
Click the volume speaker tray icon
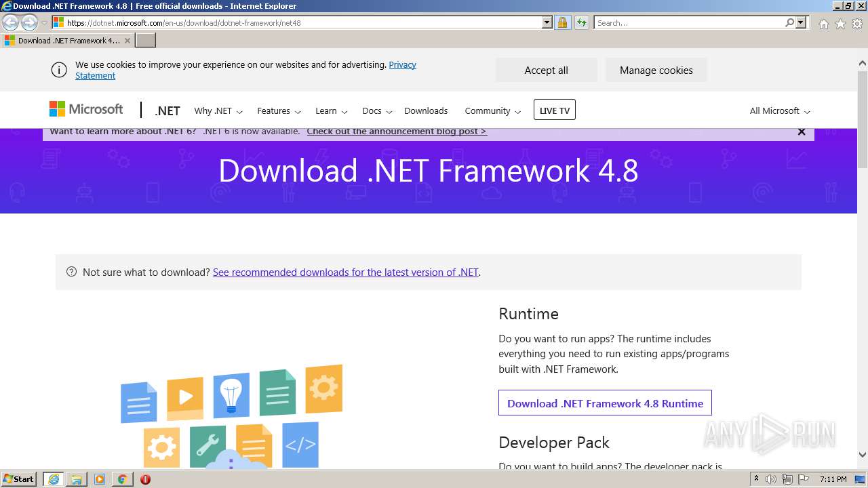tap(771, 479)
